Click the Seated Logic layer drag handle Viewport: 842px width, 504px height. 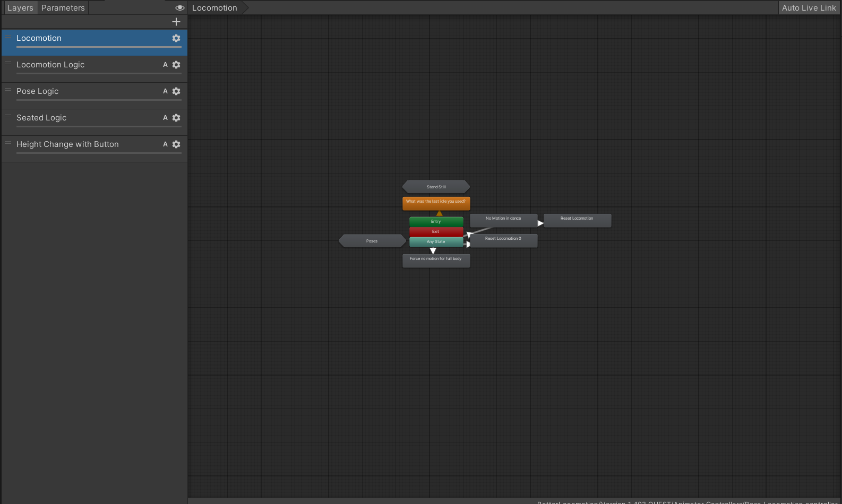click(8, 116)
